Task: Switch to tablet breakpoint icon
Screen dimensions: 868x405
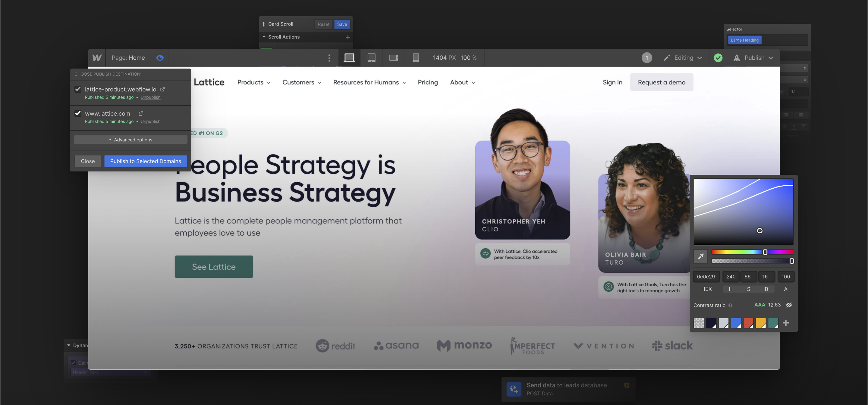Action: (x=371, y=58)
